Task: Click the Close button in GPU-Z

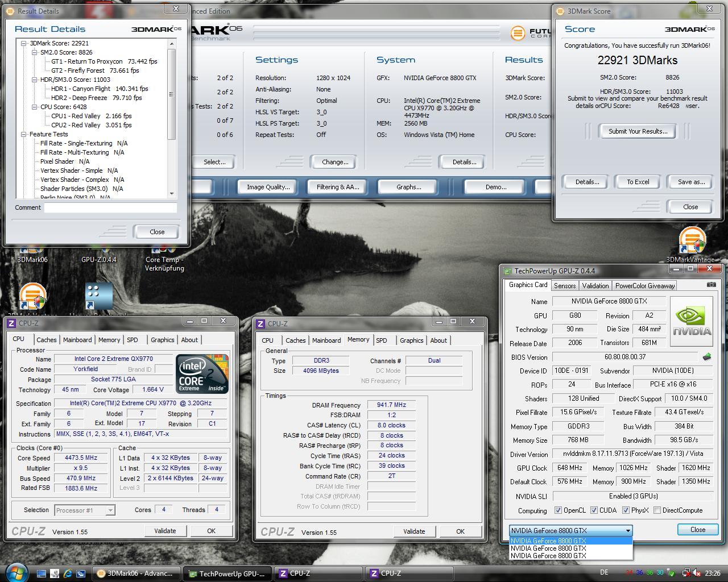Action: click(697, 530)
